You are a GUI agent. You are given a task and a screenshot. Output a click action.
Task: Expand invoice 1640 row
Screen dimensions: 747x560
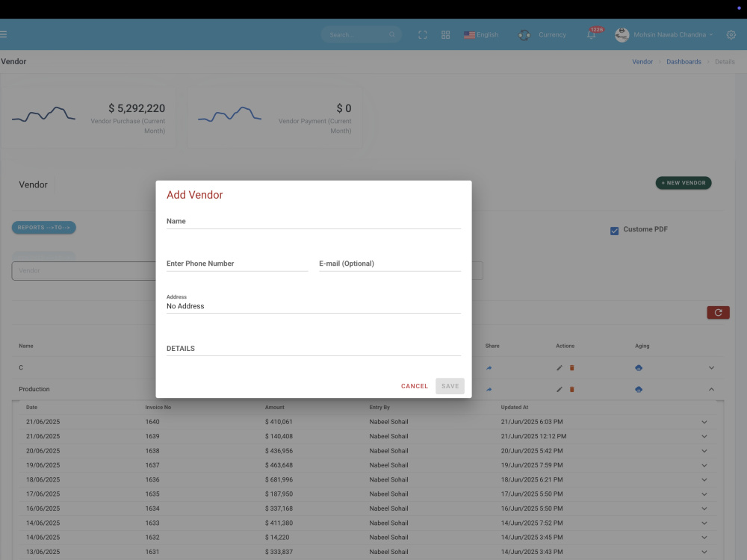(x=704, y=422)
